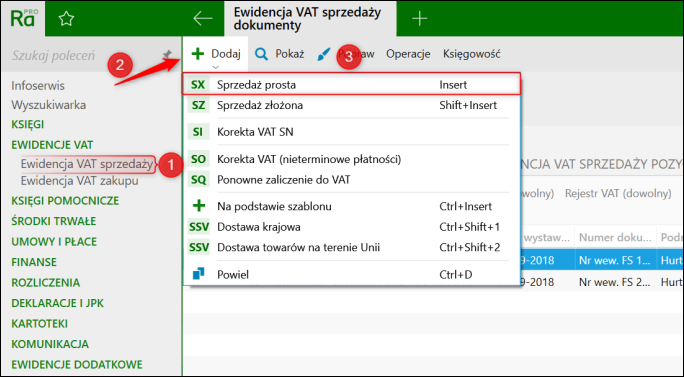Select Sprzedaż złożona menu entry
Image resolution: width=684 pixels, height=377 pixels.
point(351,105)
